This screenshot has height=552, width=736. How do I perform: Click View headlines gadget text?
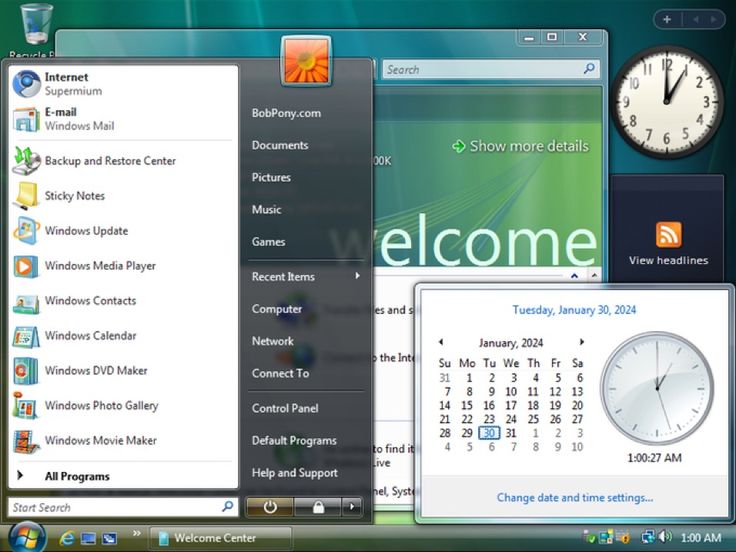(668, 261)
